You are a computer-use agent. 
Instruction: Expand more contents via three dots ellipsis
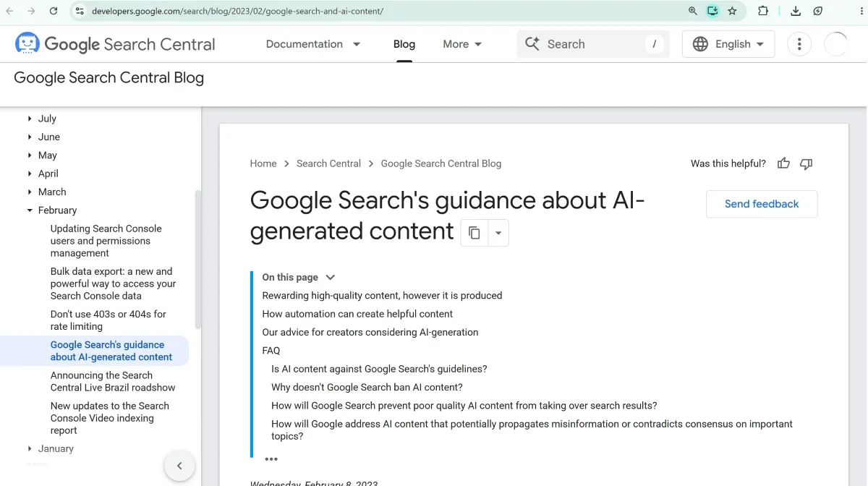271,459
